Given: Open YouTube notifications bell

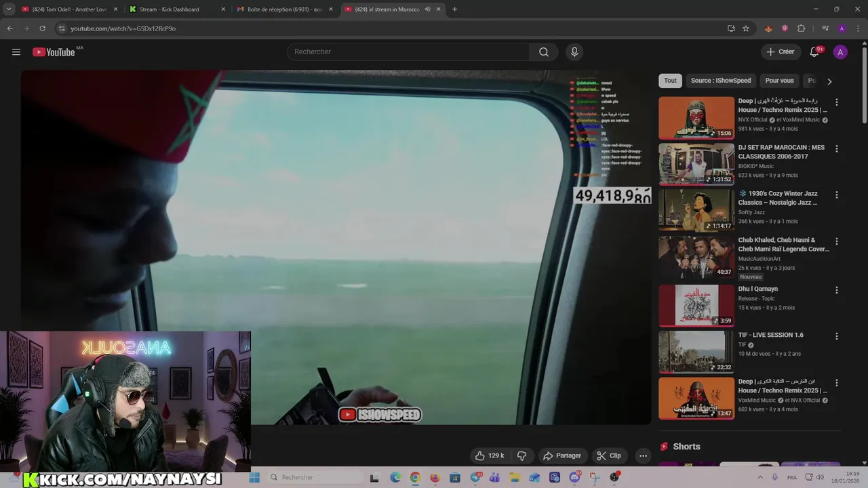Looking at the screenshot, I should (814, 52).
